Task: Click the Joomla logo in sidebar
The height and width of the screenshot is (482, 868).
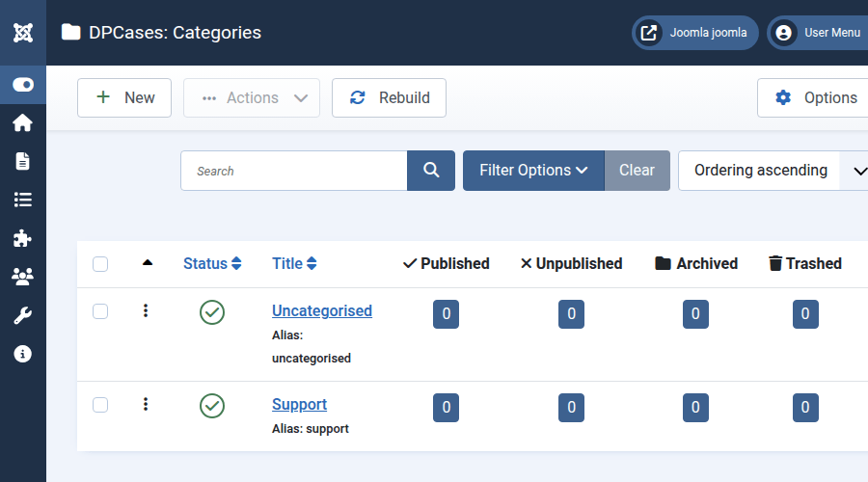Action: (23, 33)
